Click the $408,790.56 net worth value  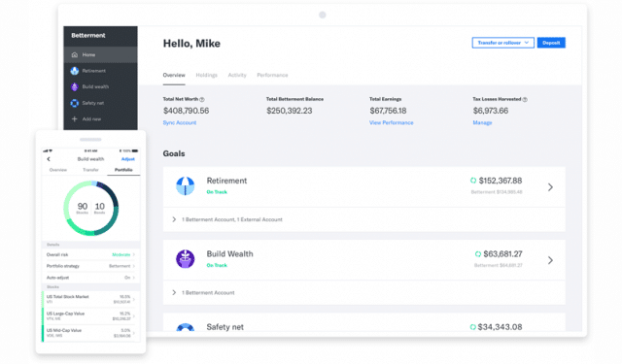186,111
